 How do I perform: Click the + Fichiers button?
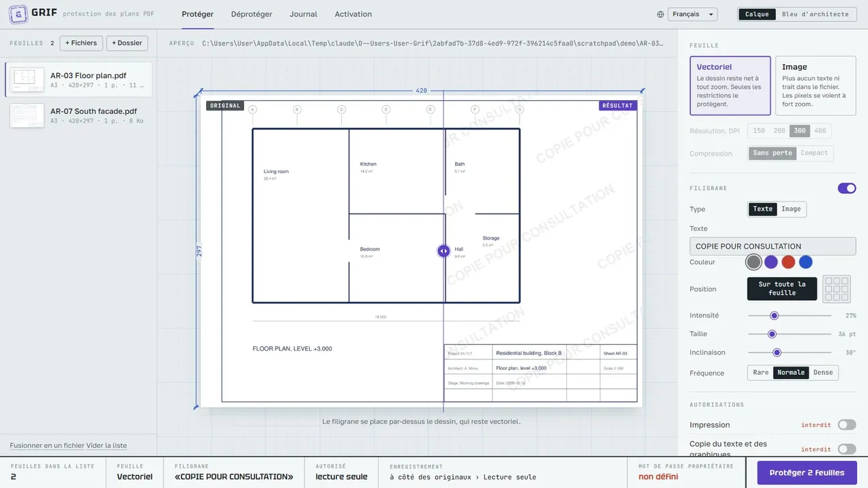coord(81,43)
